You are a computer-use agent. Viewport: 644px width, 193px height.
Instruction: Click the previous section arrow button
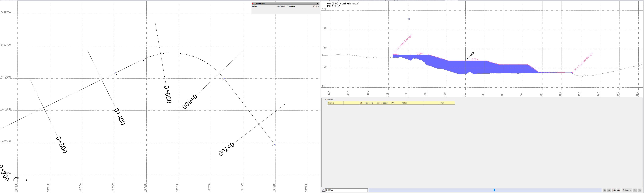tap(605, 190)
